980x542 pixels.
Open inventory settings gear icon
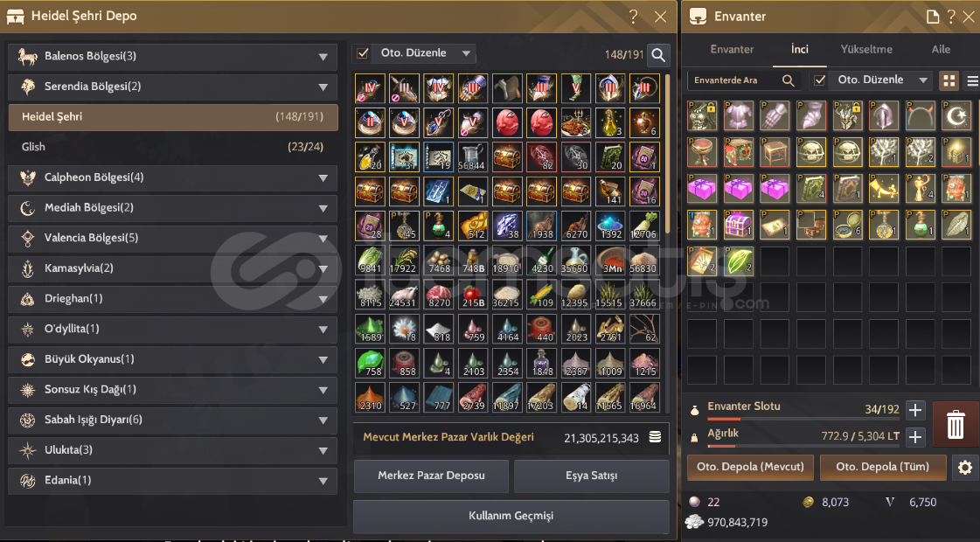[x=964, y=467]
